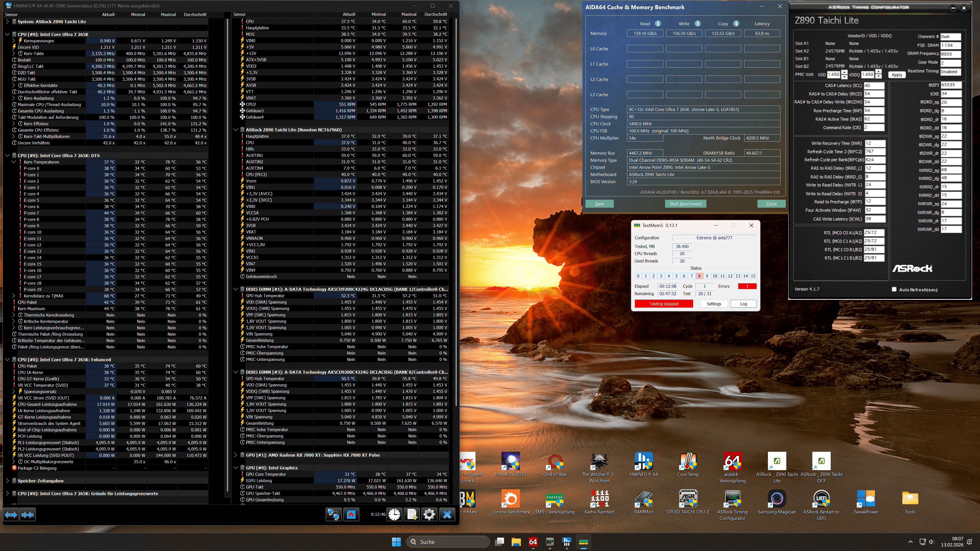This screenshot has height=551, width=980.
Task: Click HWiNFO expand columns arrows icon
Action: [x=11, y=515]
